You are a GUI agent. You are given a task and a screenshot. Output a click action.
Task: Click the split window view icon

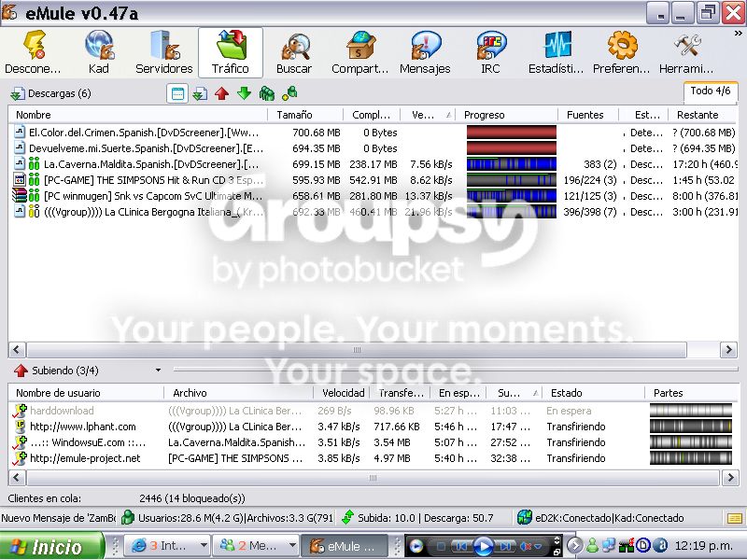point(177,93)
